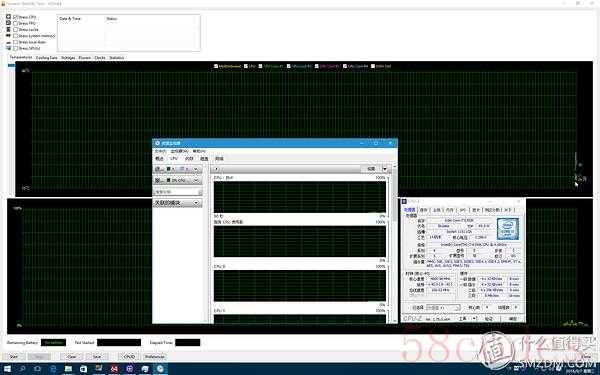The width and height of the screenshot is (600, 375).
Task: Click the CPUID button
Action: pyautogui.click(x=129, y=356)
